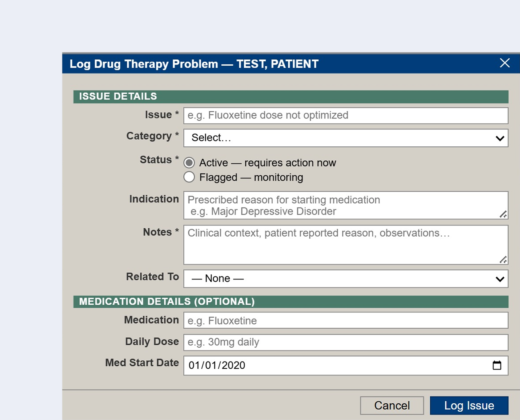Click the Med Start Date value 01/01/2020

(x=217, y=365)
